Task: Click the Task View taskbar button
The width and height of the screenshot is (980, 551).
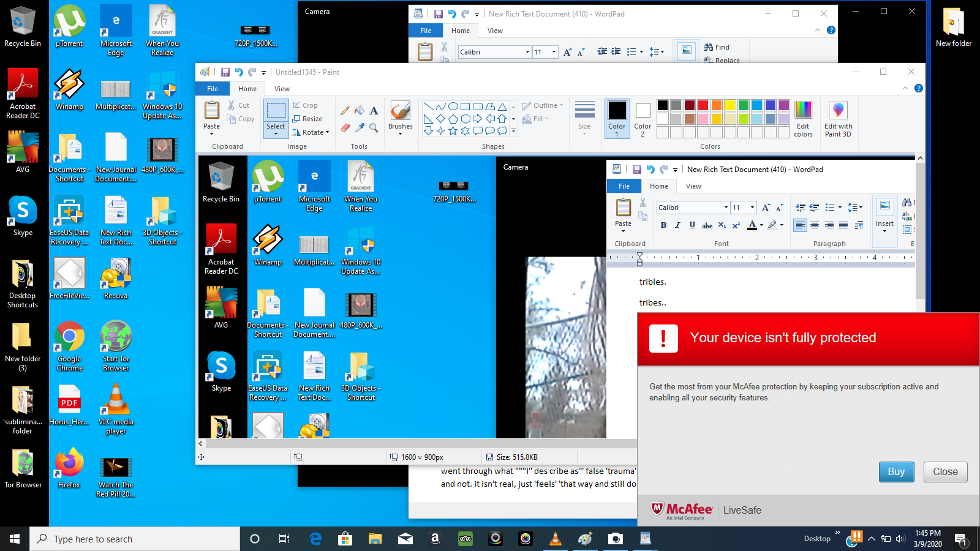Action: (284, 539)
